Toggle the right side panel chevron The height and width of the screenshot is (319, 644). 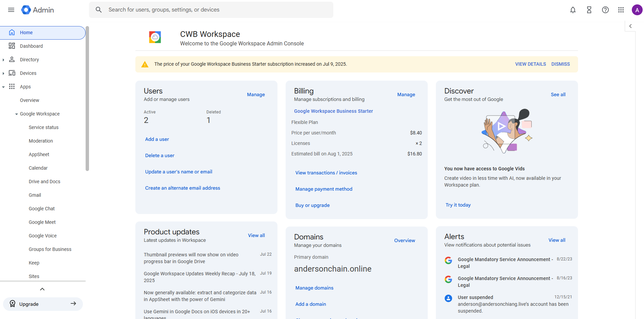click(630, 26)
